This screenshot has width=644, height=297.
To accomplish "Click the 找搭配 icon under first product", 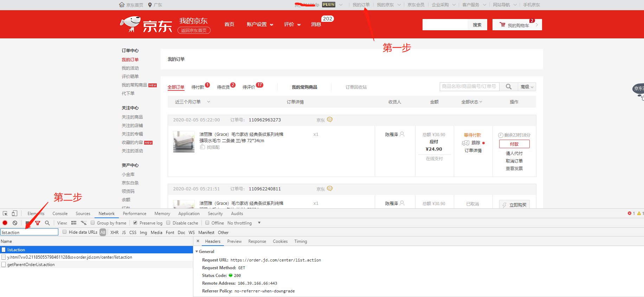I will click(x=202, y=147).
